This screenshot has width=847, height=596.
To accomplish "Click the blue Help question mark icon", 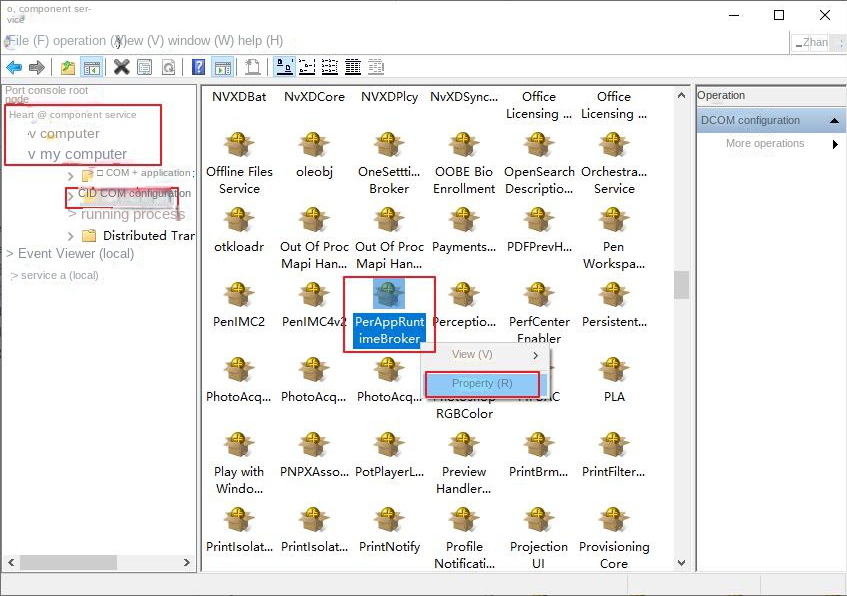I will [198, 67].
